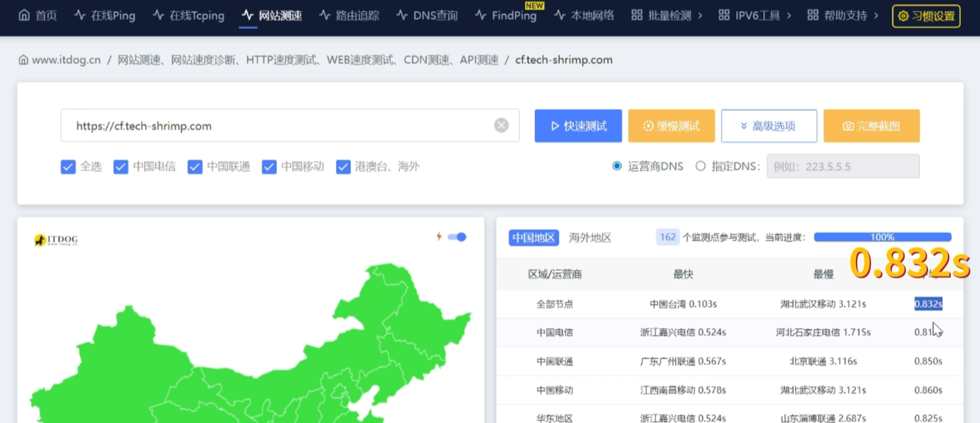Image resolution: width=980 pixels, height=423 pixels.
Task: Click the 最快 column header
Action: [x=683, y=274]
